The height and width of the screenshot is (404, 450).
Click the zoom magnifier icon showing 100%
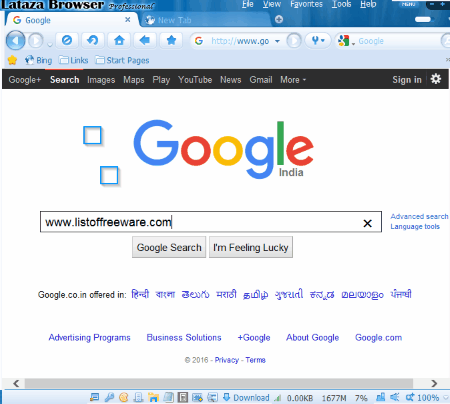[x=410, y=397]
